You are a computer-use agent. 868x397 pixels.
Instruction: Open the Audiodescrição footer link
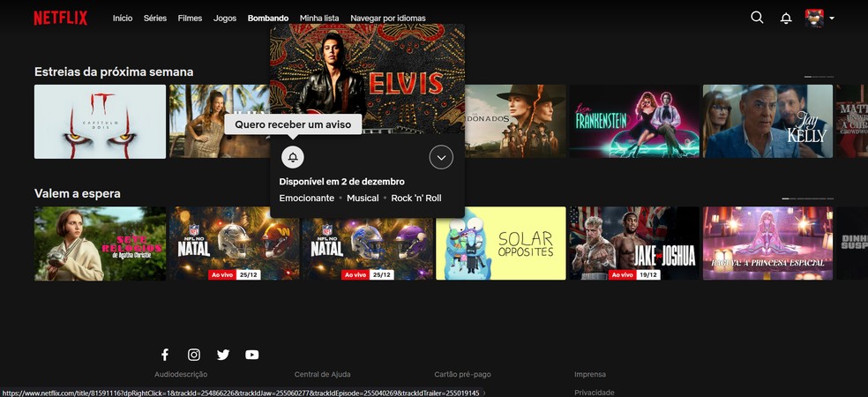point(181,374)
